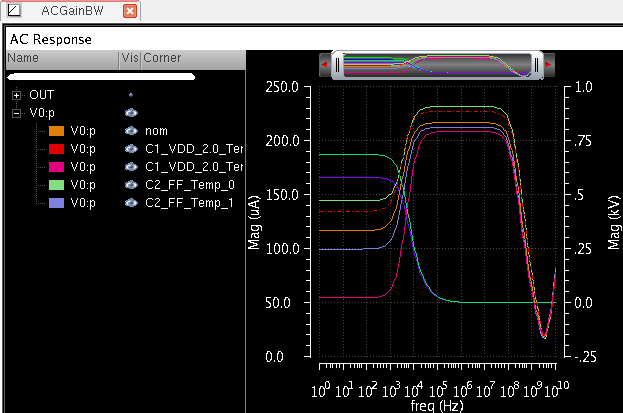Toggle visibility of the OUT signal

point(130,95)
